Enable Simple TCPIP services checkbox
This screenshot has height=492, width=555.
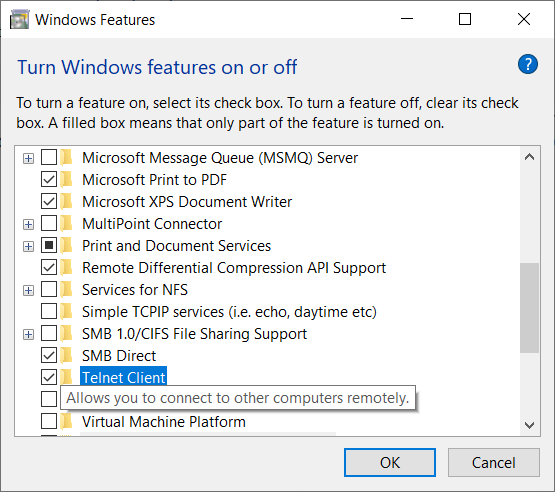click(49, 311)
